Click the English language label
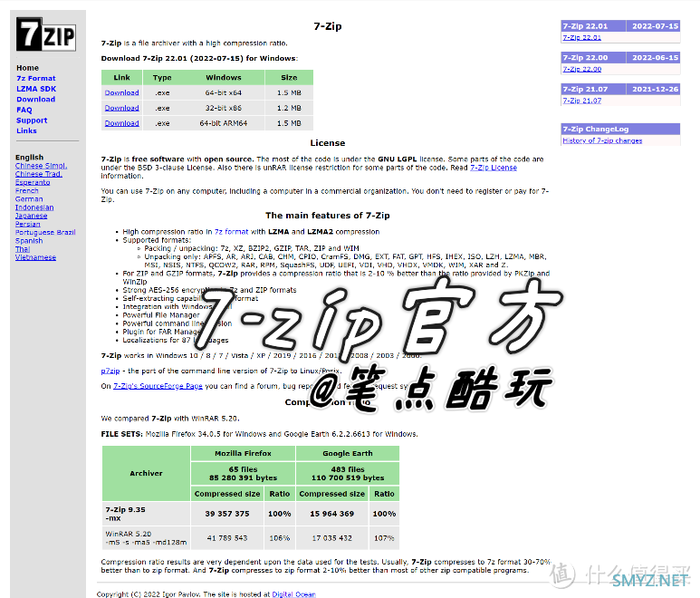 coord(30,158)
